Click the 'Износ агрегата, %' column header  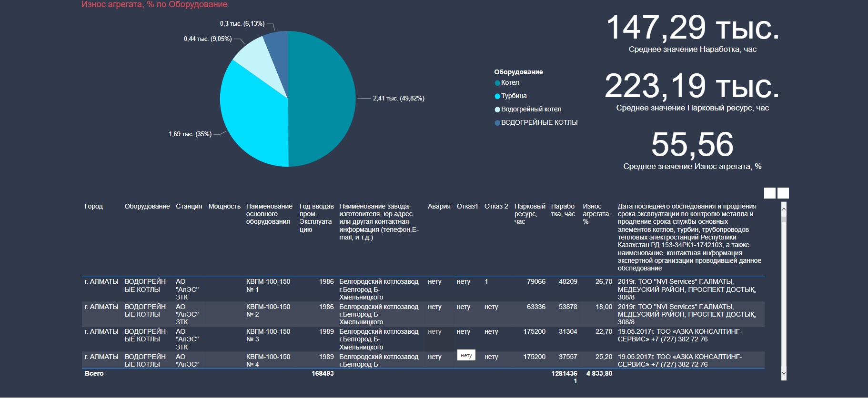coord(596,214)
